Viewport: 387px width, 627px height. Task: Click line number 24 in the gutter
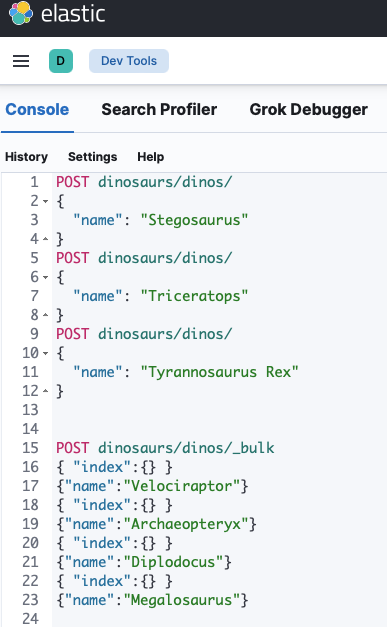pyautogui.click(x=30, y=619)
